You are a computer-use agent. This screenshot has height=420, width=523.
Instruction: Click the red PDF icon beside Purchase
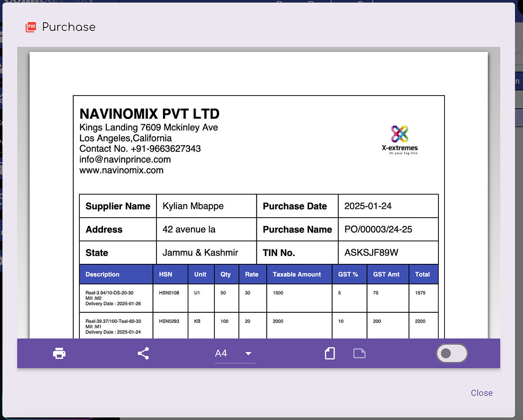coord(31,27)
